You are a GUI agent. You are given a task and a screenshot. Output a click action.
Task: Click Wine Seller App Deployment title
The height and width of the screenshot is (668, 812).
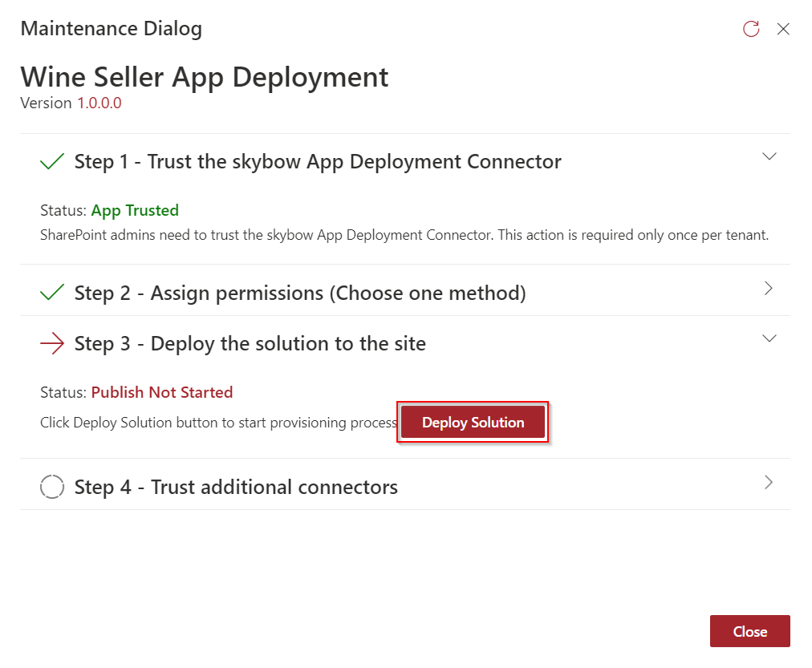[x=204, y=78]
